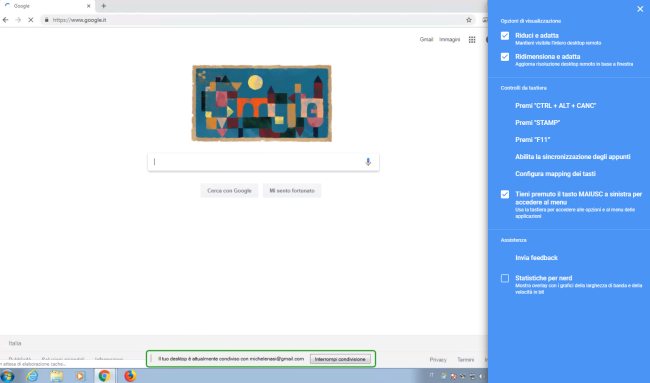Click 'Interrompi condivisione' to stop sharing

(x=340, y=359)
